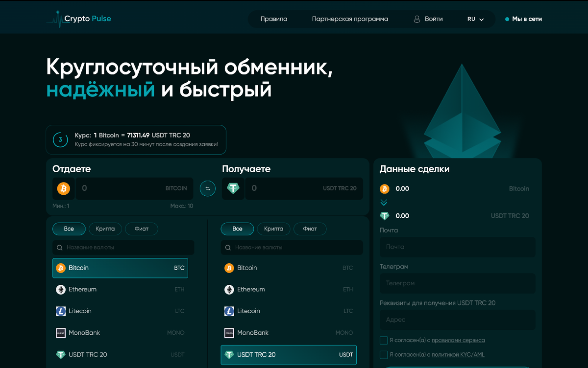Click MonoBank icon in right currency list
The height and width of the screenshot is (368, 588).
(229, 333)
